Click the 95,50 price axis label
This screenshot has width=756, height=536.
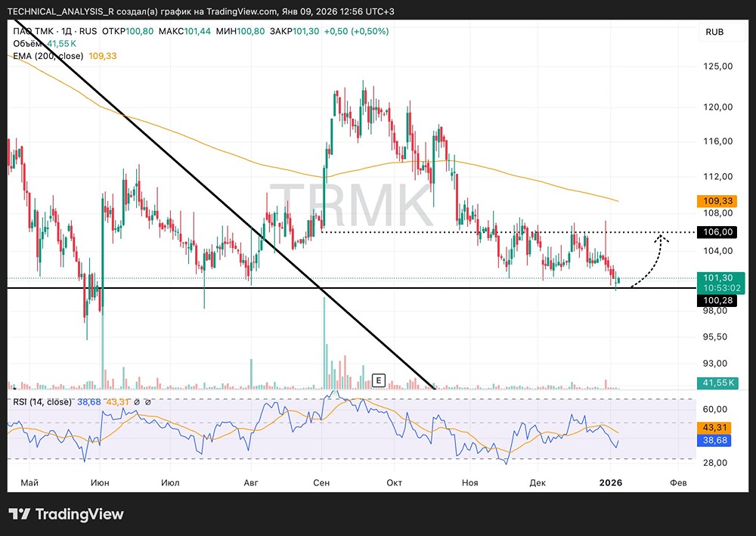(x=715, y=337)
